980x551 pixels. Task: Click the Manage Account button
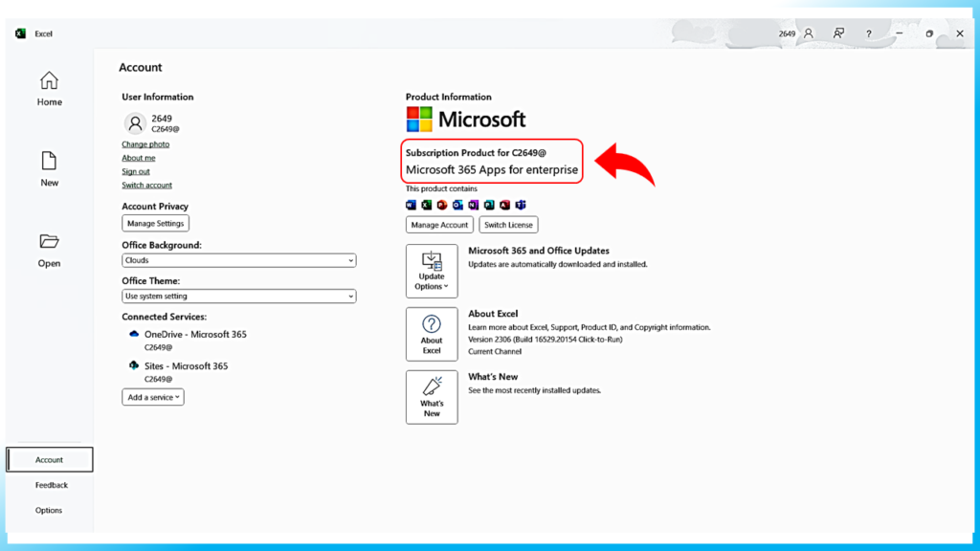tap(439, 225)
